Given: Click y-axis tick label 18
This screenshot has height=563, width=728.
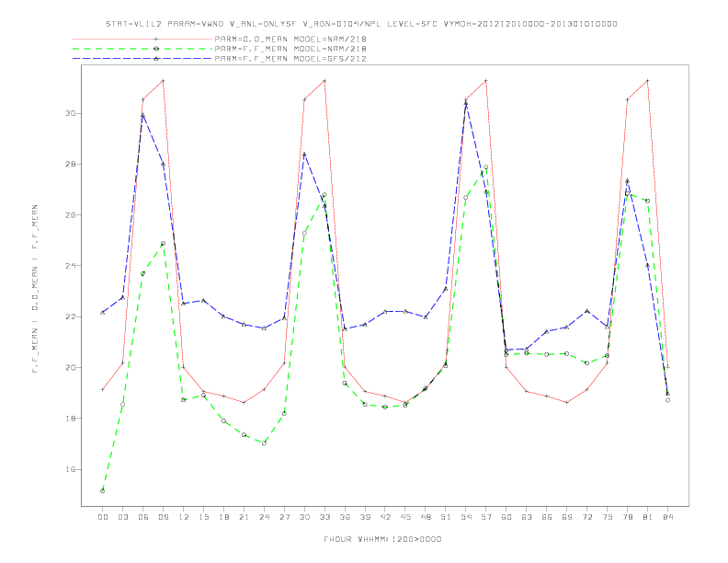Looking at the screenshot, I should (x=70, y=418).
